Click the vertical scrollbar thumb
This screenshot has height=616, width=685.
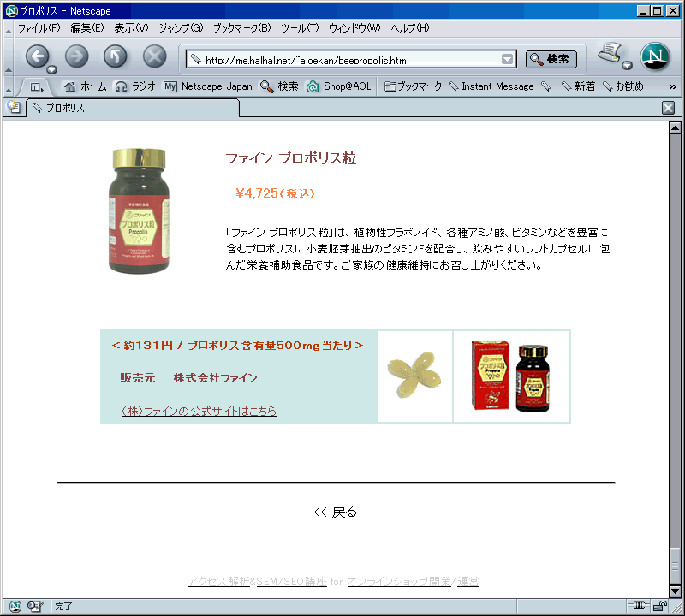(x=675, y=566)
